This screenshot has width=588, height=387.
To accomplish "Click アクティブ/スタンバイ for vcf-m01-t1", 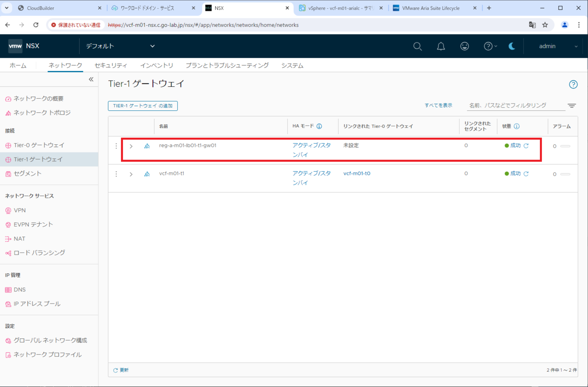I will point(312,178).
